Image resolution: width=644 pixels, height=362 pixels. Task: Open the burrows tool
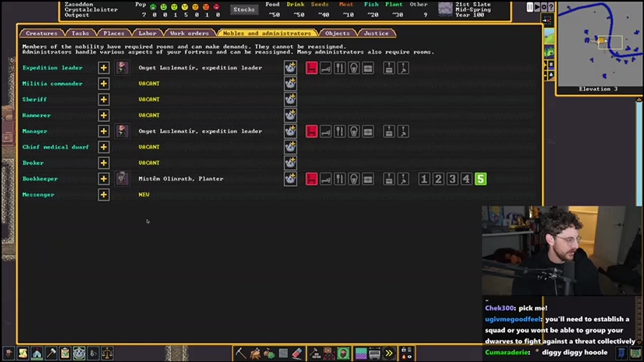pyautogui.click(x=361, y=353)
